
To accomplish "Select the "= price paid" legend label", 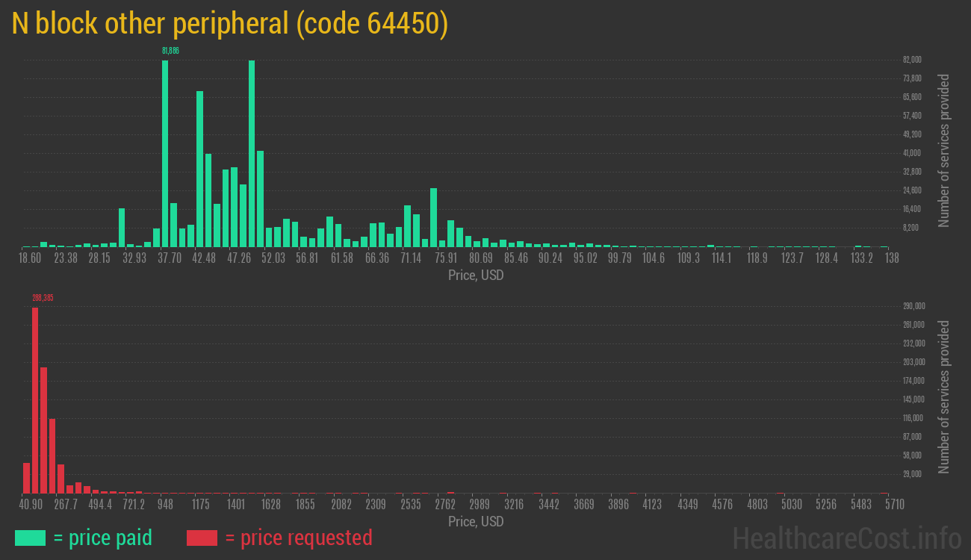I will click(102, 538).
